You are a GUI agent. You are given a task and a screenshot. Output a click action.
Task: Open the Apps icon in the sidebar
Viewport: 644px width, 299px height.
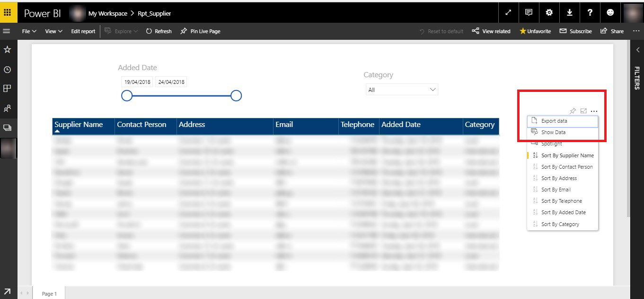7,89
